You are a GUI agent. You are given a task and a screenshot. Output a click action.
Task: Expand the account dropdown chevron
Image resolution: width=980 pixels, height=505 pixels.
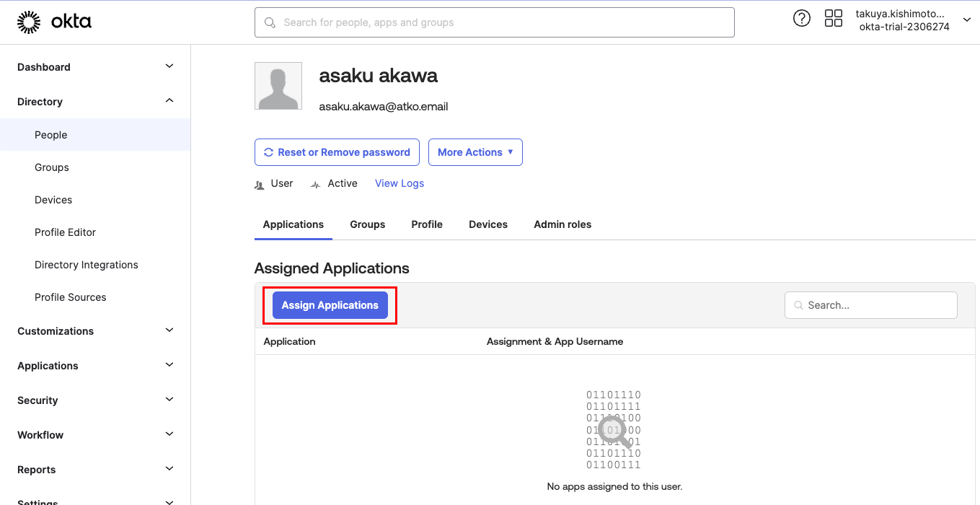[966, 19]
